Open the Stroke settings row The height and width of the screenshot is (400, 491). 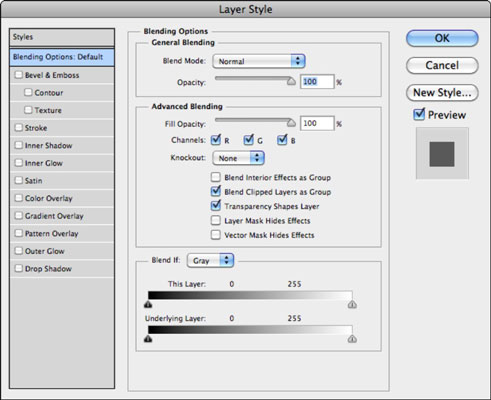tap(62, 128)
